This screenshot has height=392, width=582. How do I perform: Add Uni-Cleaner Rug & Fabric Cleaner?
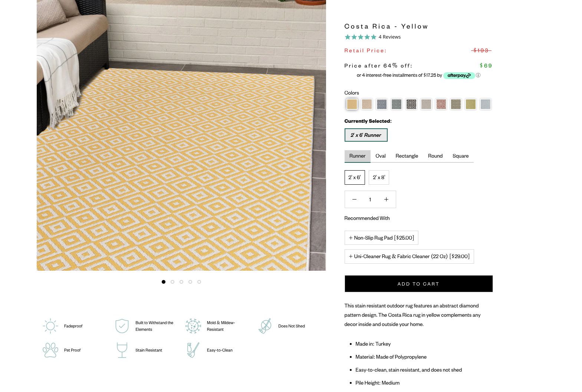[409, 257]
